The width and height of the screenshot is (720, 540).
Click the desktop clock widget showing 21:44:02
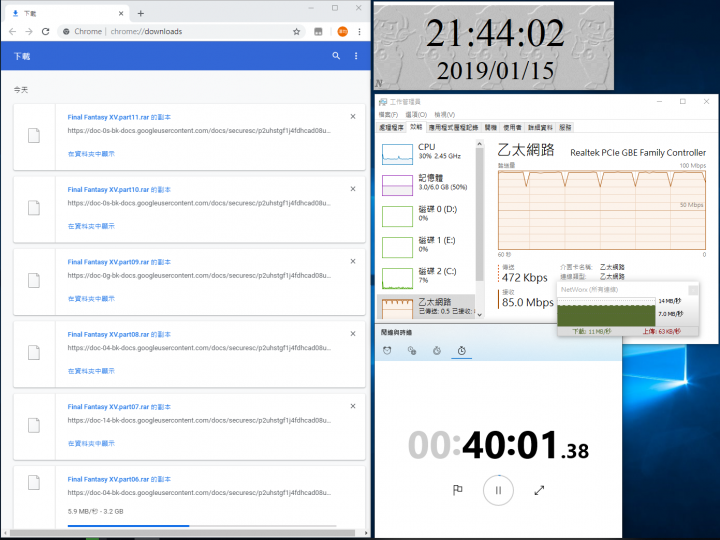(494, 45)
